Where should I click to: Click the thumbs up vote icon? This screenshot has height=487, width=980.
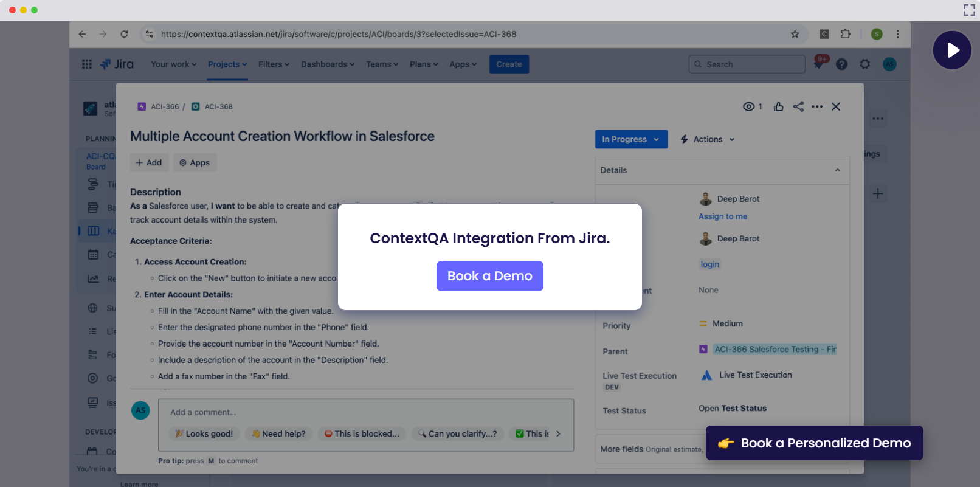click(778, 106)
